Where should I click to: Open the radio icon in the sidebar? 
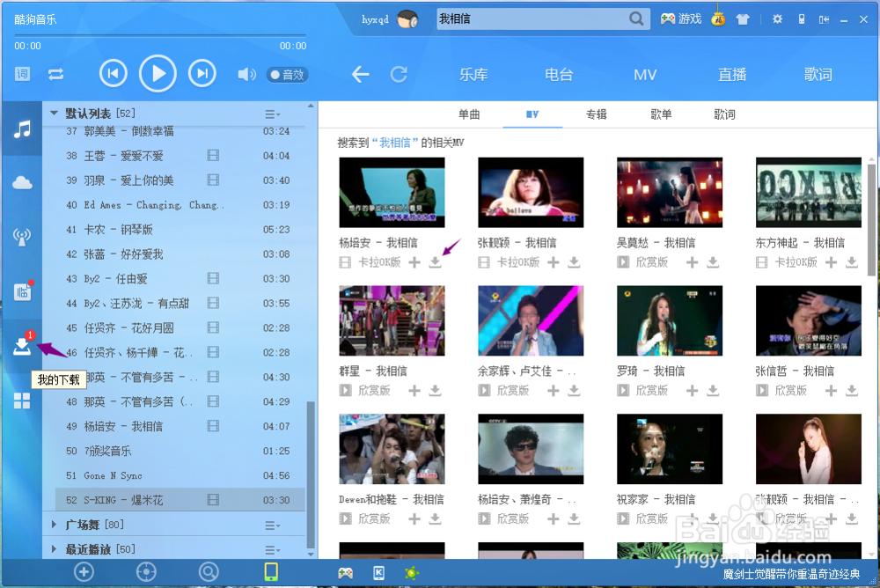tap(21, 236)
